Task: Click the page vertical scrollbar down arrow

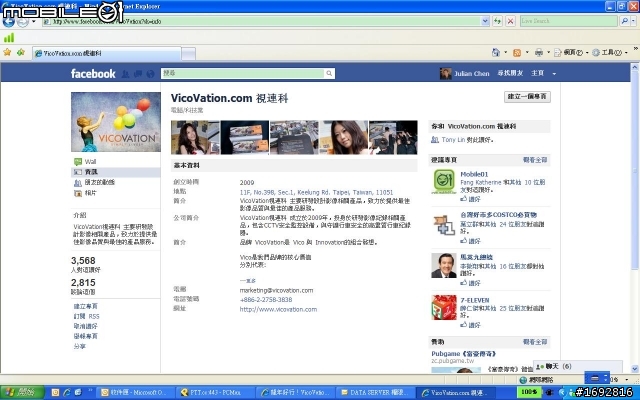Action: 635,369
